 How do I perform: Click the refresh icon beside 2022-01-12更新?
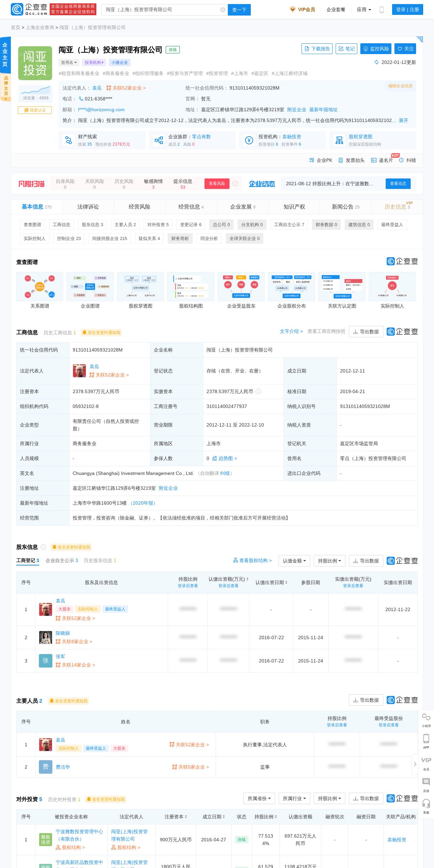pos(377,62)
